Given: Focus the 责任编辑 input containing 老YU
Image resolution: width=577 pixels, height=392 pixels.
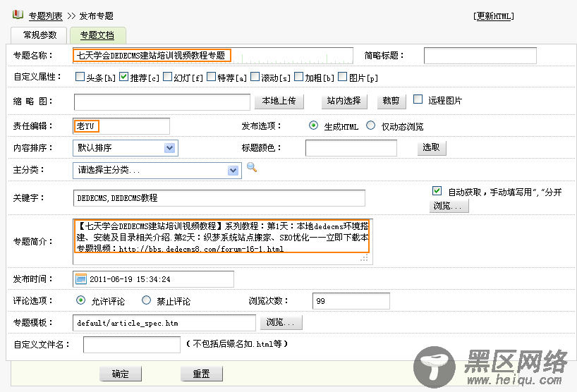Looking at the screenshot, I should click(121, 126).
